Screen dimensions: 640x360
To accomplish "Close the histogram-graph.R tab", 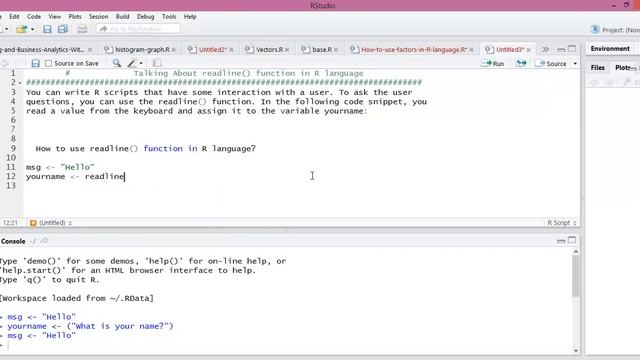I will pyautogui.click(x=173, y=50).
